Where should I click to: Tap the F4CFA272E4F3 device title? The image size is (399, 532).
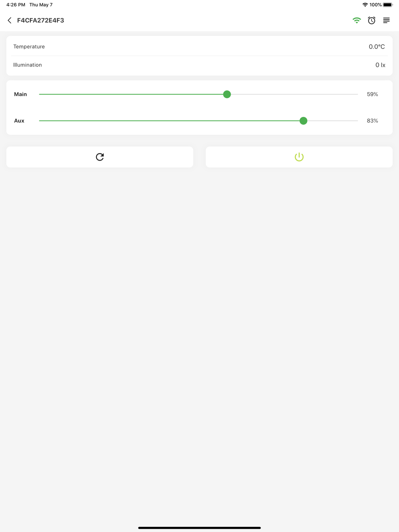click(41, 20)
